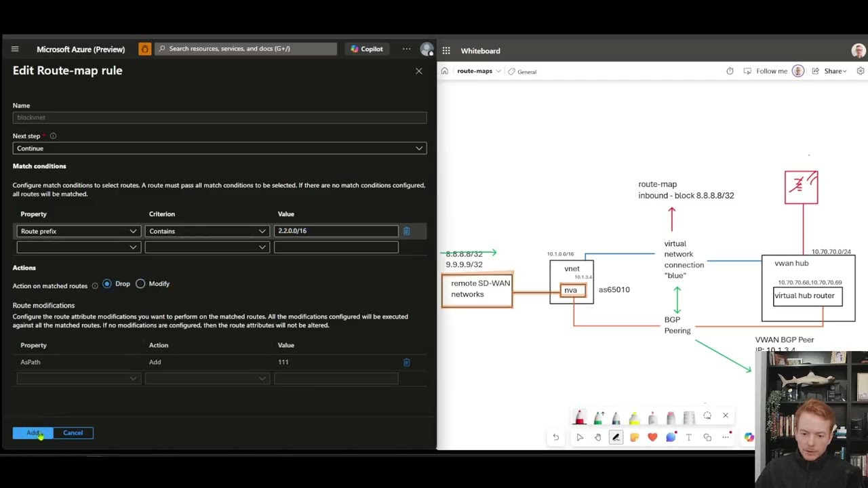Click the Cancel button

pyautogui.click(x=73, y=432)
